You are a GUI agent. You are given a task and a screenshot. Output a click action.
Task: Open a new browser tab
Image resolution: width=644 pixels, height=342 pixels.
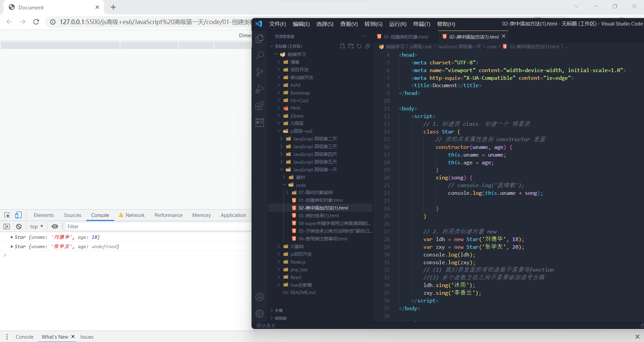113,7
